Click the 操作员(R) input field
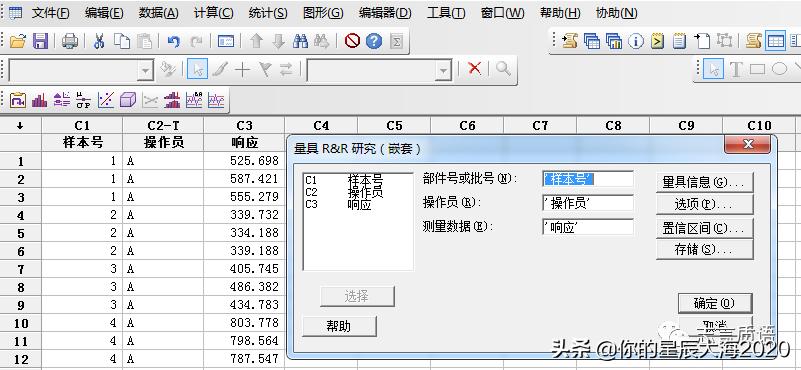The height and width of the screenshot is (370, 801). [587, 203]
